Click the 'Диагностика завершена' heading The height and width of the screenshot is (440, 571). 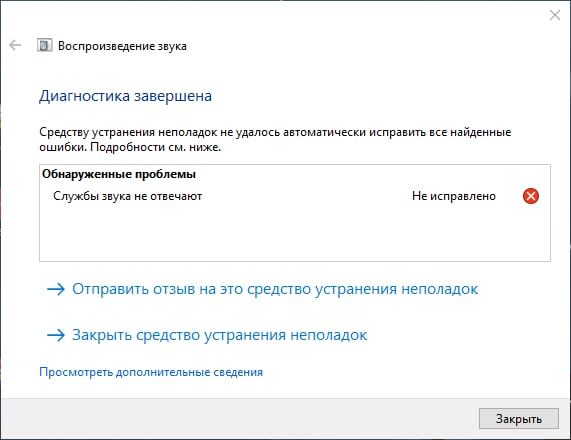click(x=125, y=96)
